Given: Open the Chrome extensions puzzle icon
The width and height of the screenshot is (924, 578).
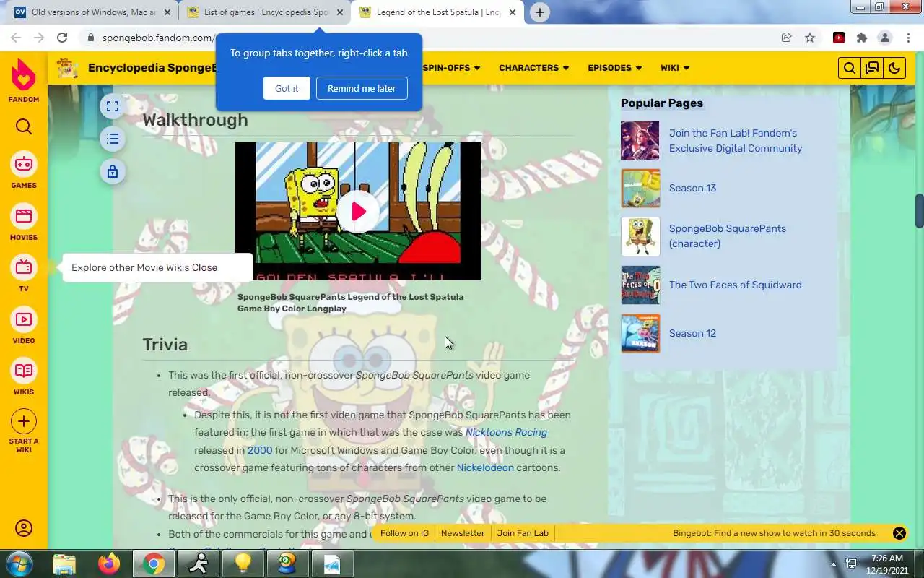Looking at the screenshot, I should tap(861, 38).
